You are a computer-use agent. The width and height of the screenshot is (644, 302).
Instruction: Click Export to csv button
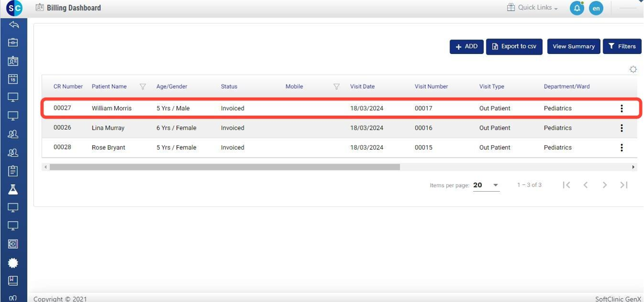click(x=514, y=47)
